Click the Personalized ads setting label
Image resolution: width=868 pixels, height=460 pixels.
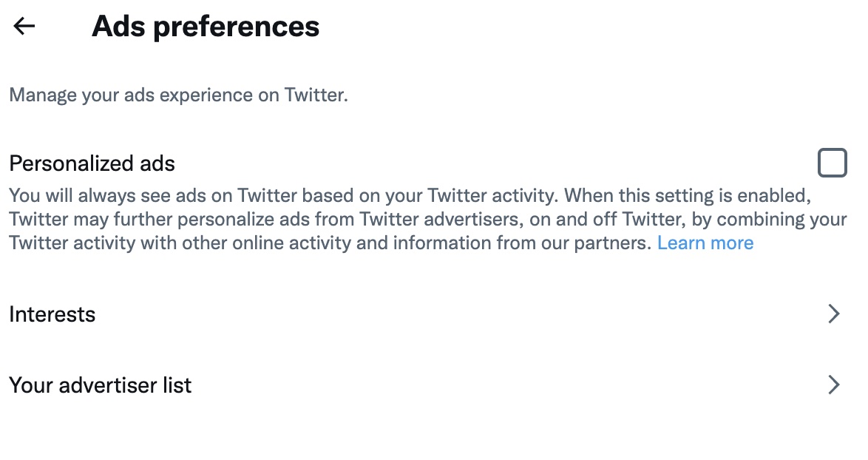click(x=92, y=163)
